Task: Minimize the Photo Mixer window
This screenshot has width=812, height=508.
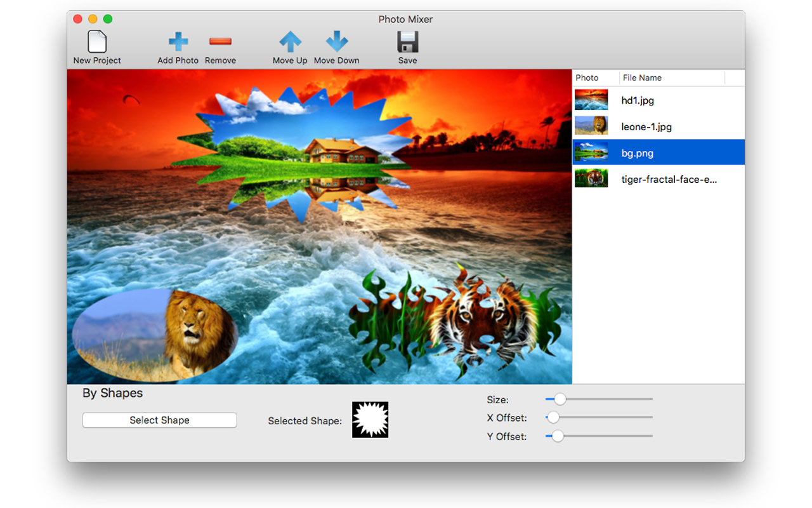Action: tap(93, 19)
